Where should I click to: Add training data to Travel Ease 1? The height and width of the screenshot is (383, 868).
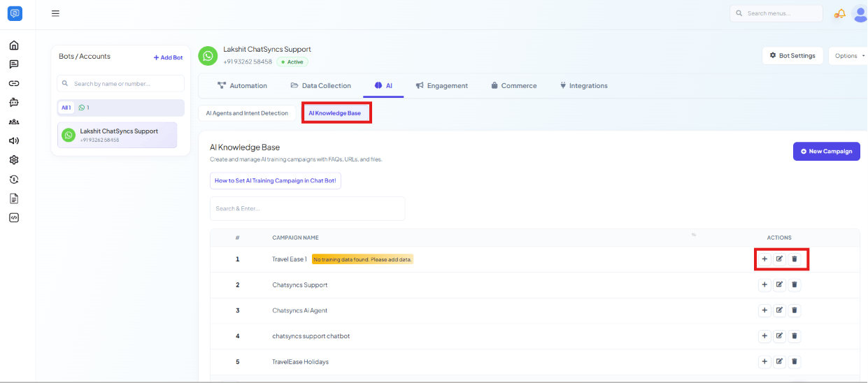764,259
